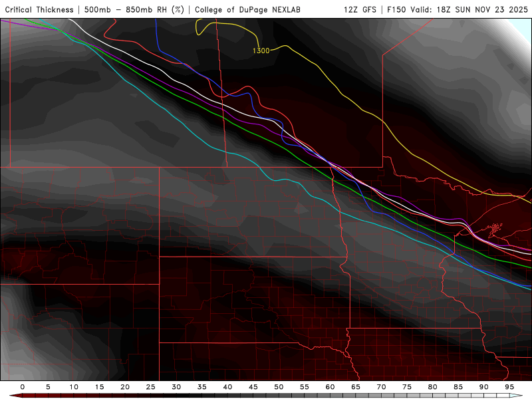This screenshot has width=532, height=399.
Task: Click the 15 value on the color scale
Action: tap(99, 387)
